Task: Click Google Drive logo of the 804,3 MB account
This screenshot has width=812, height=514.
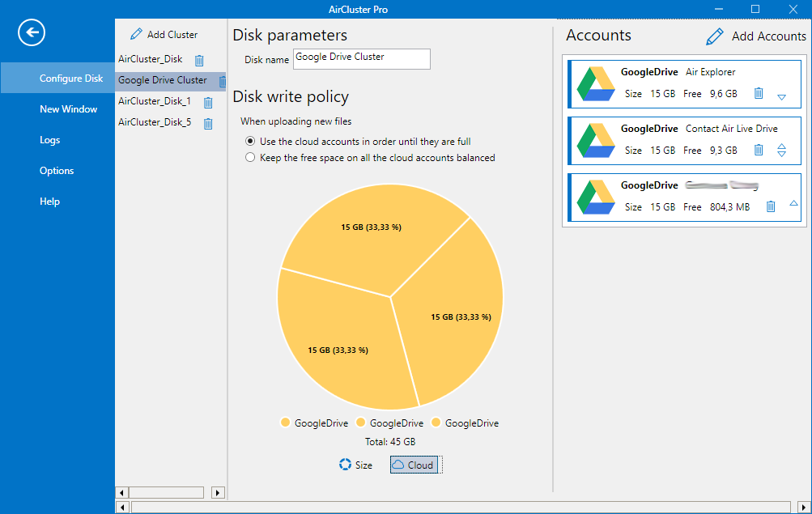Action: (596, 198)
